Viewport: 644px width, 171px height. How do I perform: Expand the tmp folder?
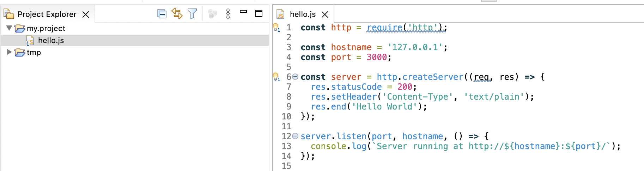[9, 52]
